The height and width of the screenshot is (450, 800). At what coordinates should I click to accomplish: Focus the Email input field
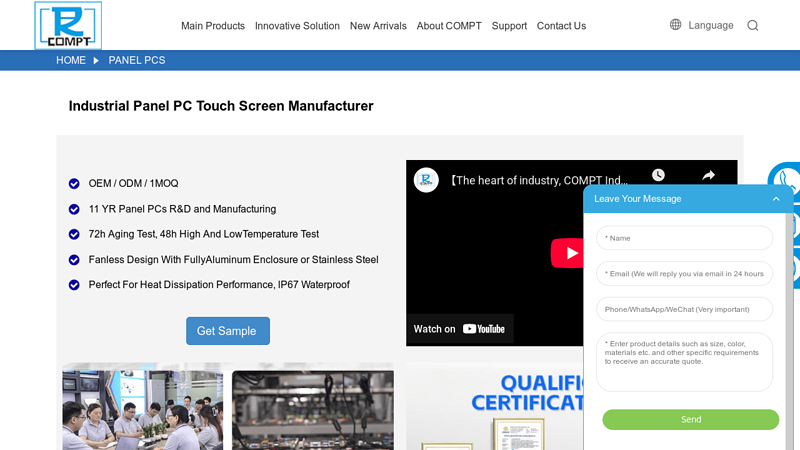click(x=684, y=274)
